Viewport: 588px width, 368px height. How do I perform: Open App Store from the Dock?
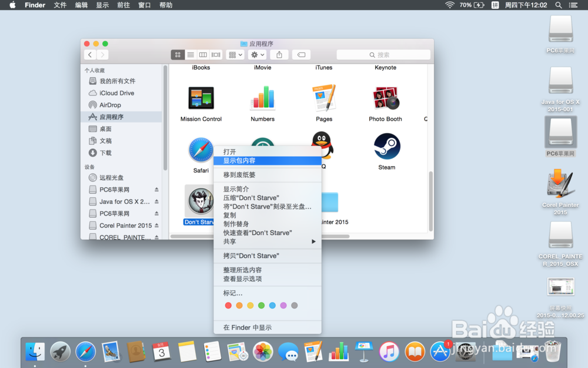(x=440, y=352)
